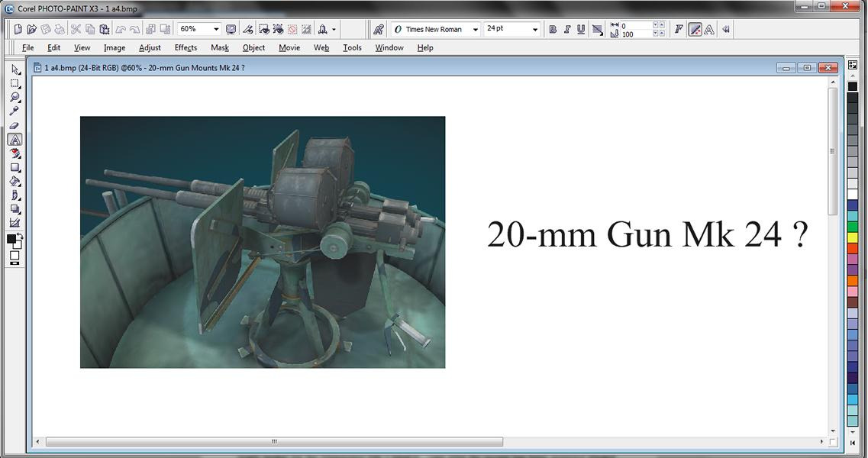Screen dimensions: 868x458
Task: Expand the Times New Roman font list
Action: [x=475, y=29]
